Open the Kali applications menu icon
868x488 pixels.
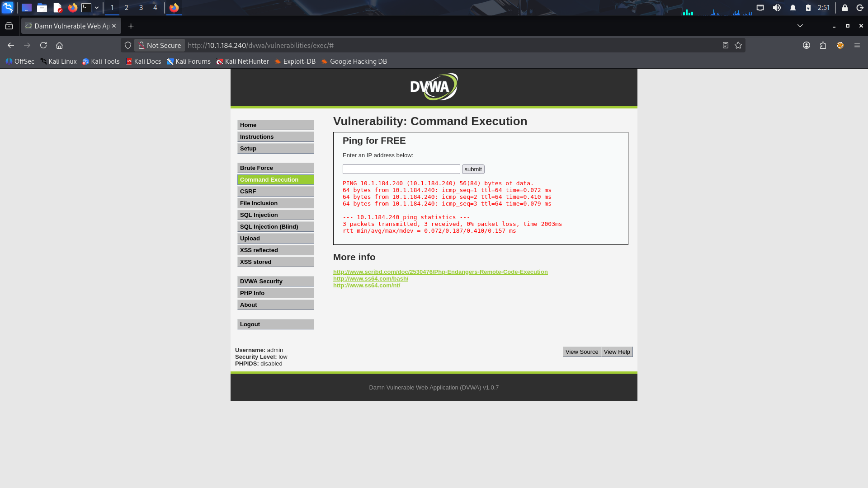[x=8, y=8]
